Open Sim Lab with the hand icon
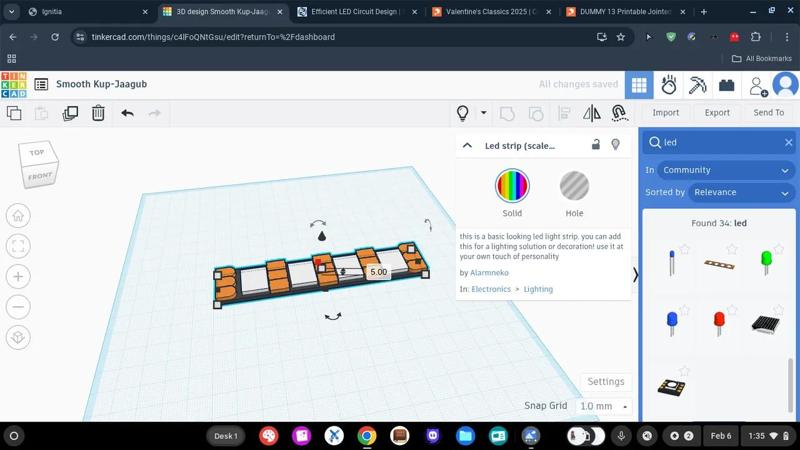This screenshot has width=800, height=450. 668,85
